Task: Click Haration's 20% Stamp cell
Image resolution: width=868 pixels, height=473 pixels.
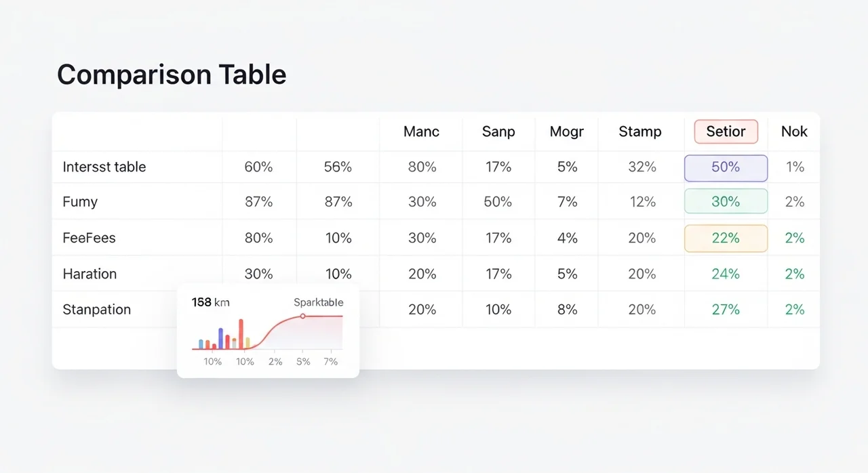Action: point(642,274)
